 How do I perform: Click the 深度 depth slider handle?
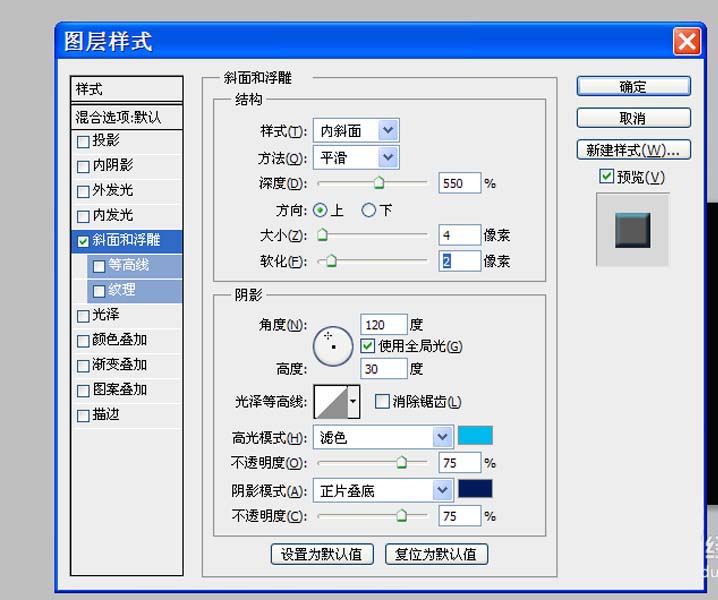(378, 182)
